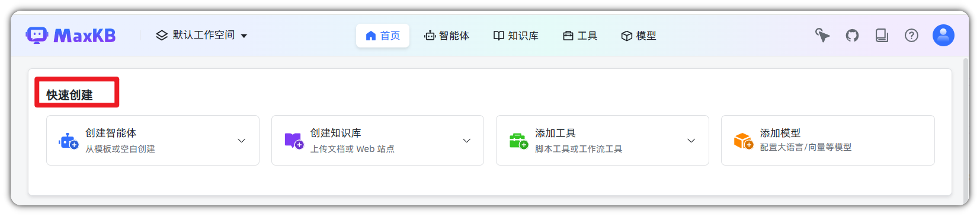Click the 创建知识库 card
980x216 pixels.
tap(377, 141)
